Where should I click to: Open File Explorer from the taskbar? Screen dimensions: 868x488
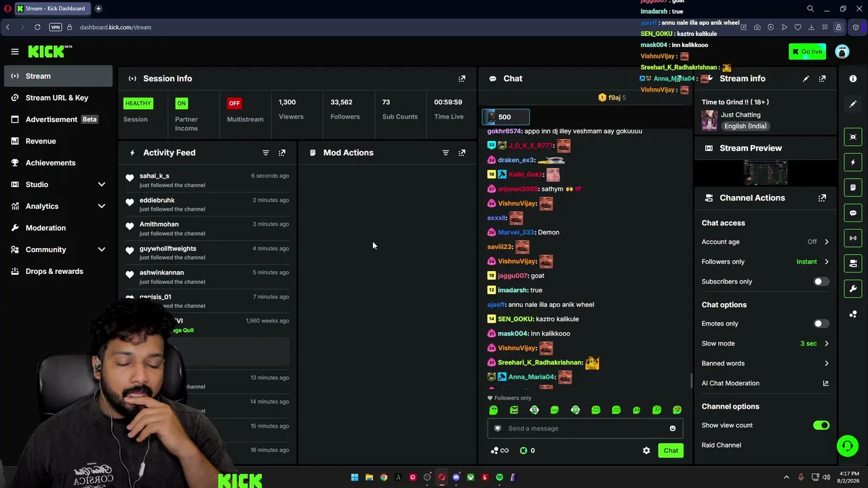(369, 477)
